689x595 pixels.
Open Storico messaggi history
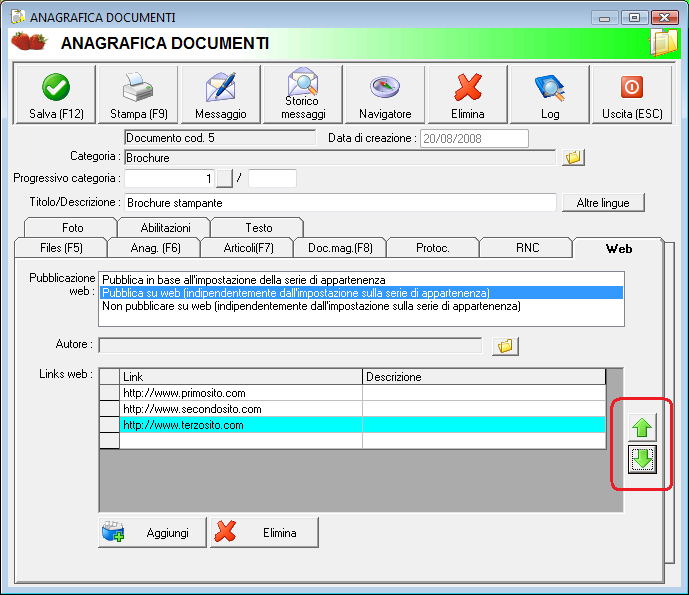click(x=303, y=94)
